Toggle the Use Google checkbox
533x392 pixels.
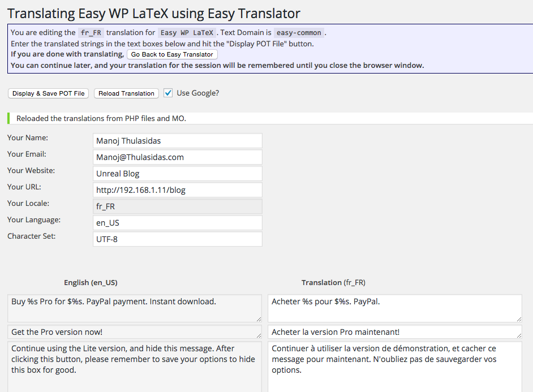168,93
